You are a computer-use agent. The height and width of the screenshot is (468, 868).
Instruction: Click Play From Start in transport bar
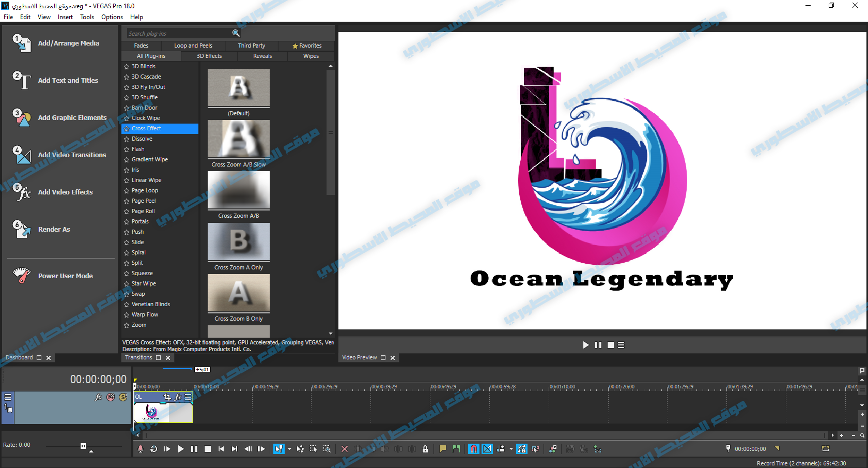pos(167,449)
